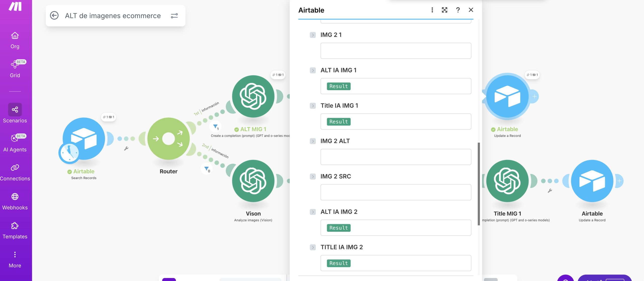Expand the ALT IA IMG 1 field

coord(313,70)
